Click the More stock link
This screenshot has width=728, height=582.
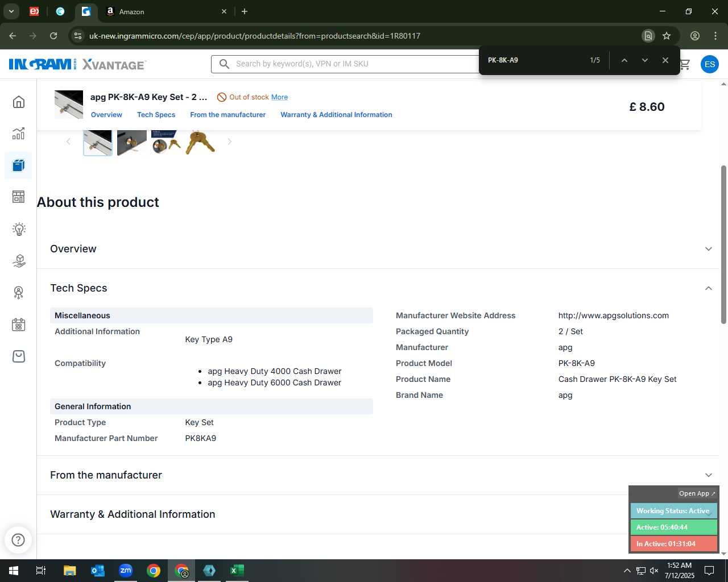[x=279, y=97]
